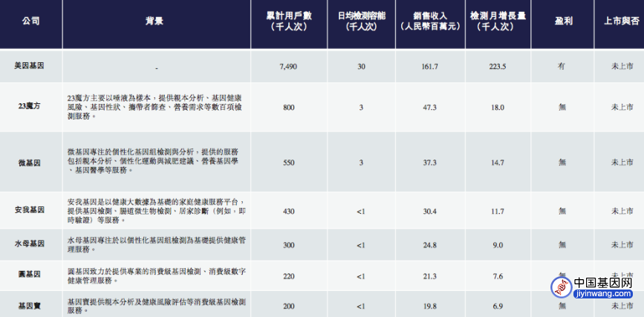644x317 pixels.
Task: Click 水母基因 listing status 未上市
Action: pyautogui.click(x=622, y=245)
